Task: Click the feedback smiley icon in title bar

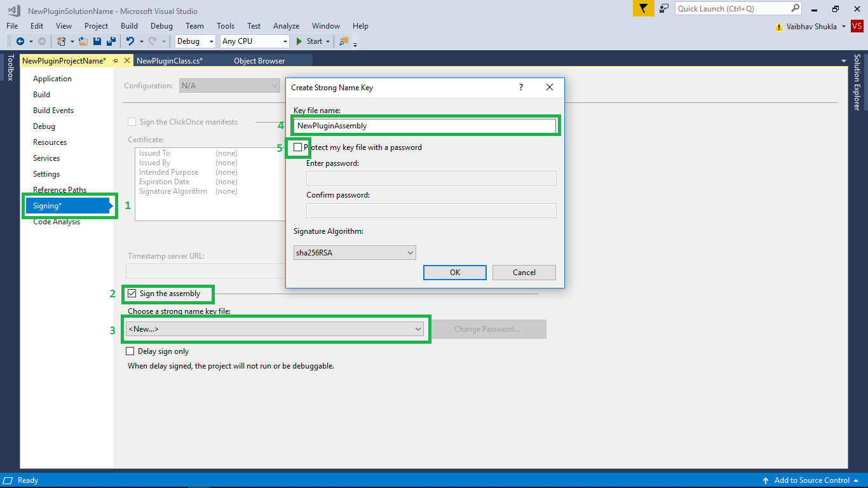Action: [x=664, y=9]
